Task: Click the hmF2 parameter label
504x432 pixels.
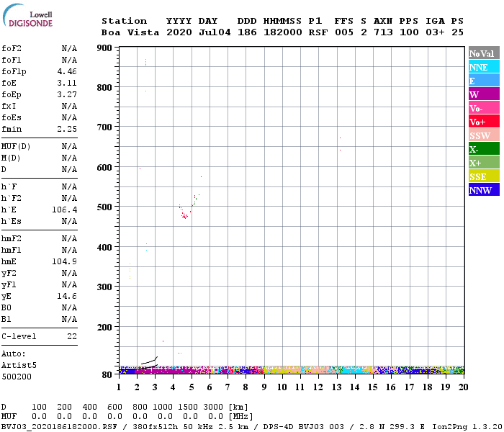Action: [x=12, y=238]
